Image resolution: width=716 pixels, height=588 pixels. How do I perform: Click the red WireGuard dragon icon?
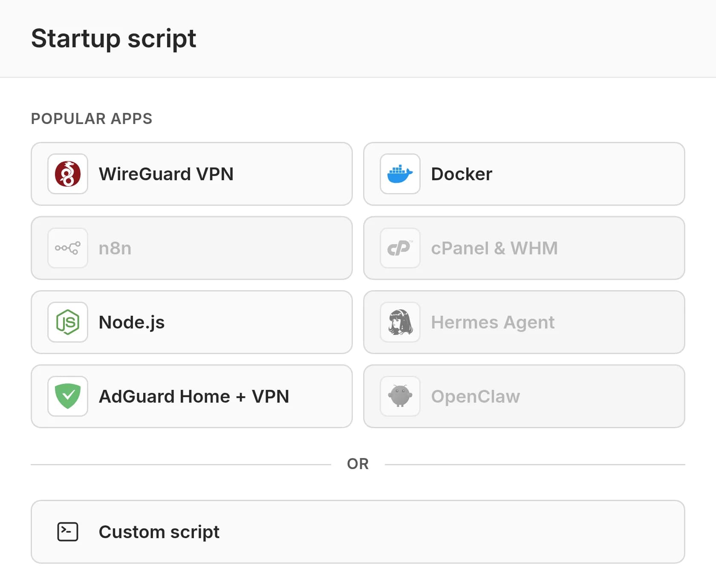coord(68,174)
